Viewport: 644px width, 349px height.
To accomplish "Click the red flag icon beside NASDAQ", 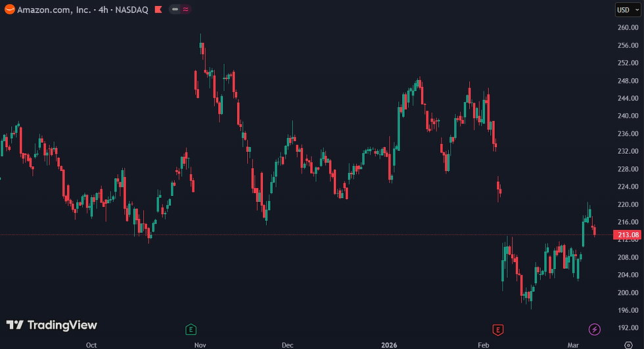I will click(158, 9).
